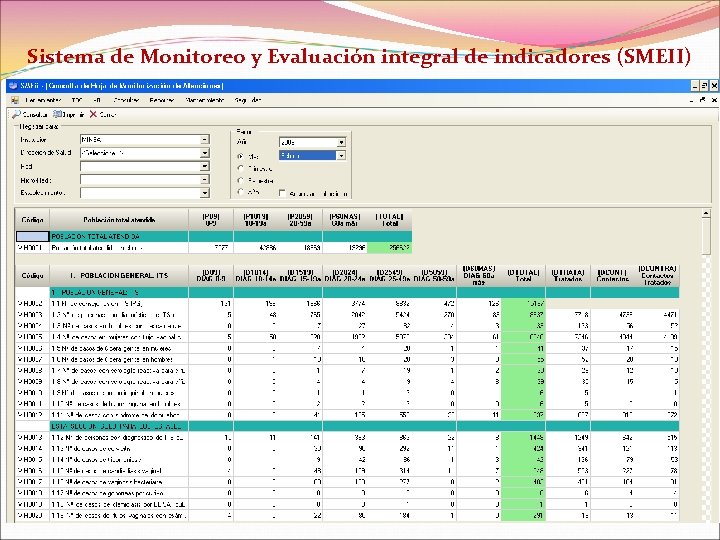Click the Contactos Tratados column header
The height and width of the screenshot is (540, 720).
[657, 276]
